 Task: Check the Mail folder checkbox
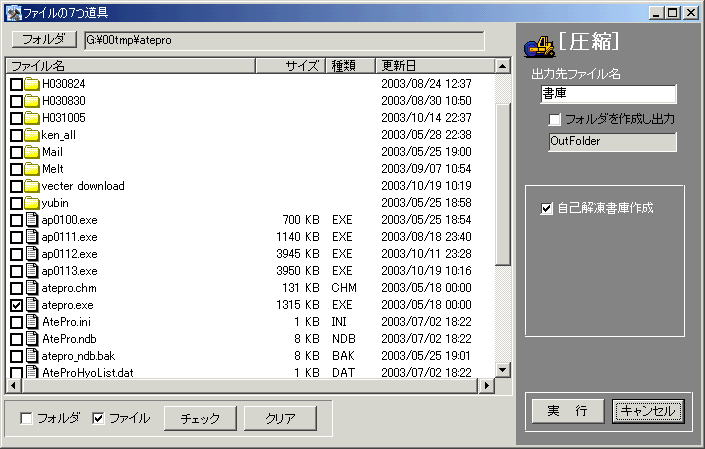coord(16,152)
